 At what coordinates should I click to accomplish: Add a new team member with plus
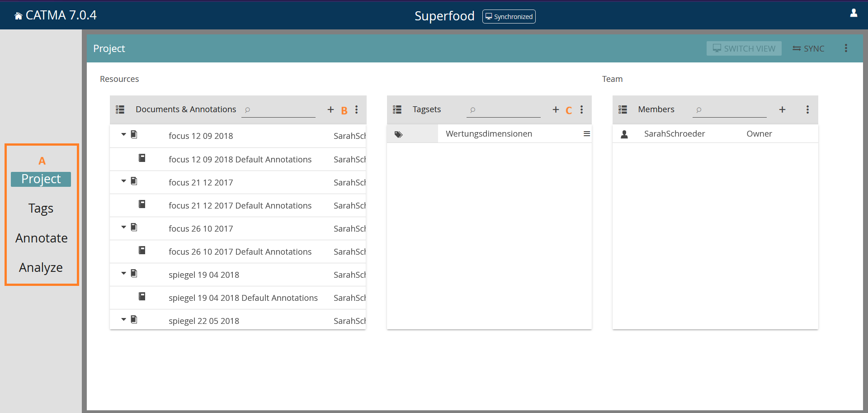[783, 109]
